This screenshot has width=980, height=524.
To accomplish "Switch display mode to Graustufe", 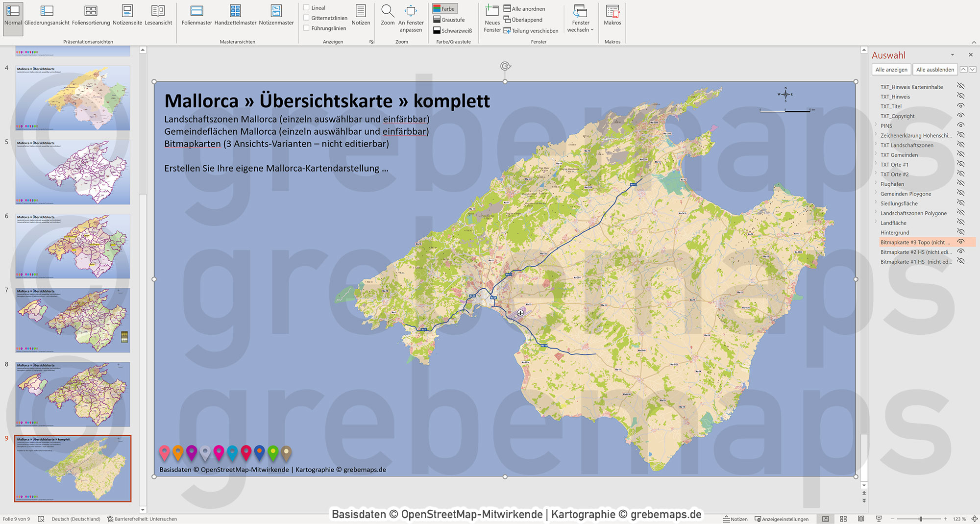I will click(x=451, y=20).
